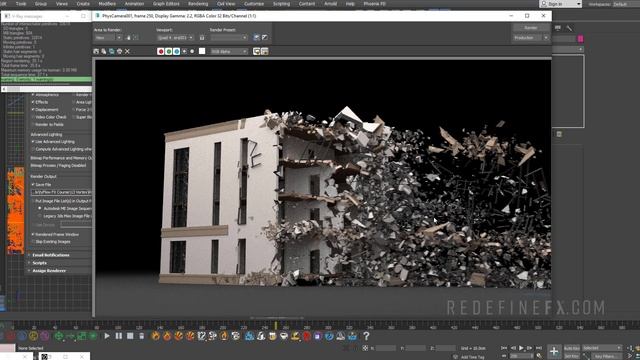Toggle the UI overlay icon in frame window
Screen dimensions: 640x360
coord(256,51)
